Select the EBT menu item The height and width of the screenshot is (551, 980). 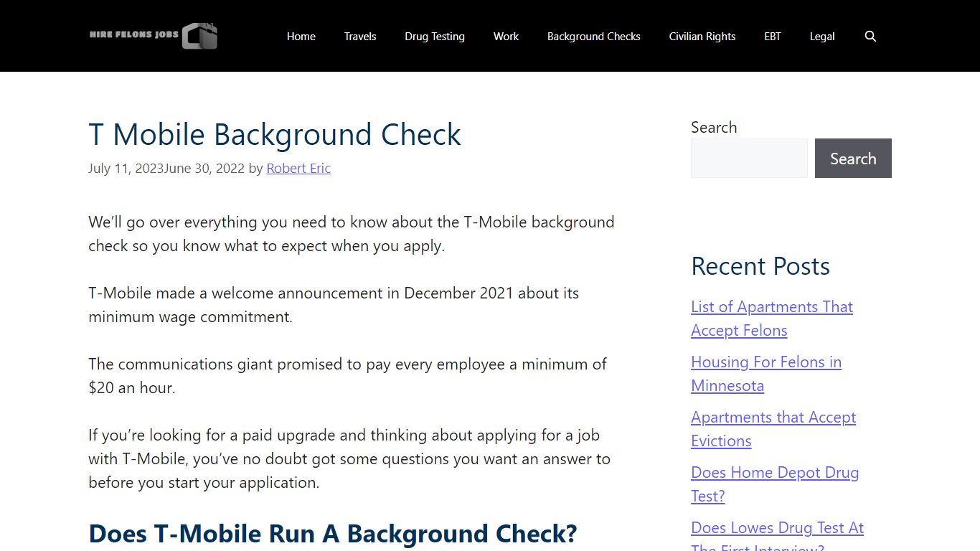773,36
